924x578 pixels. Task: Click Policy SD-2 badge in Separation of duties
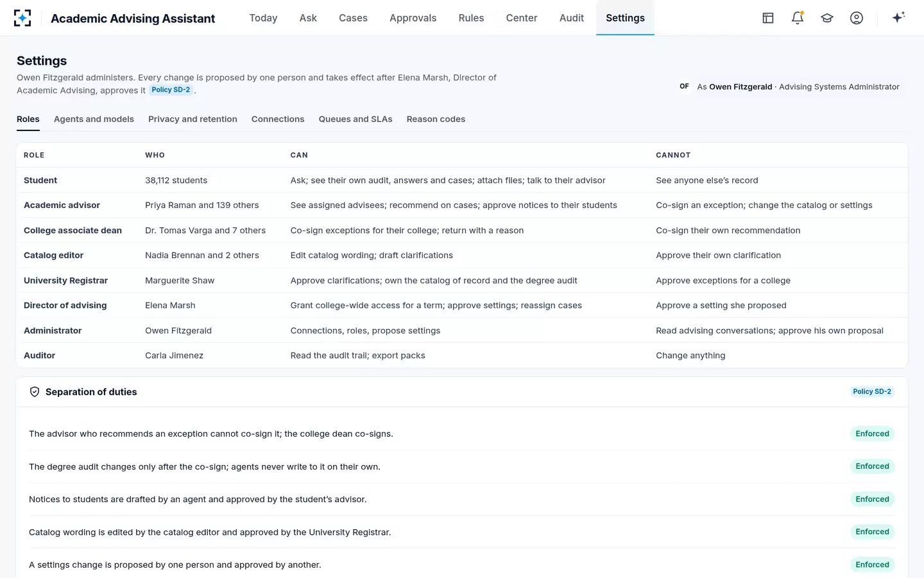pos(872,392)
